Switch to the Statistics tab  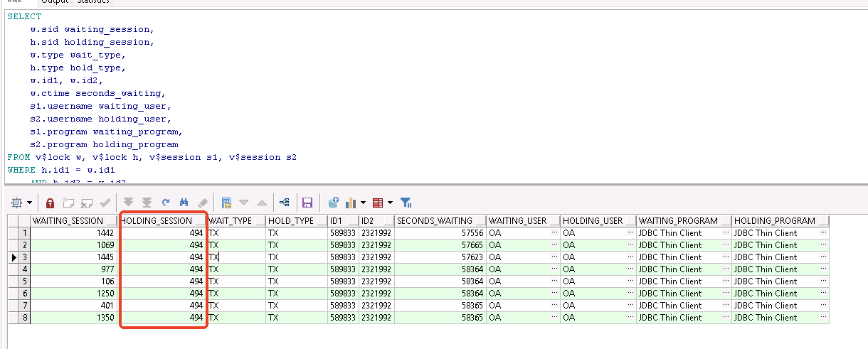click(92, 2)
